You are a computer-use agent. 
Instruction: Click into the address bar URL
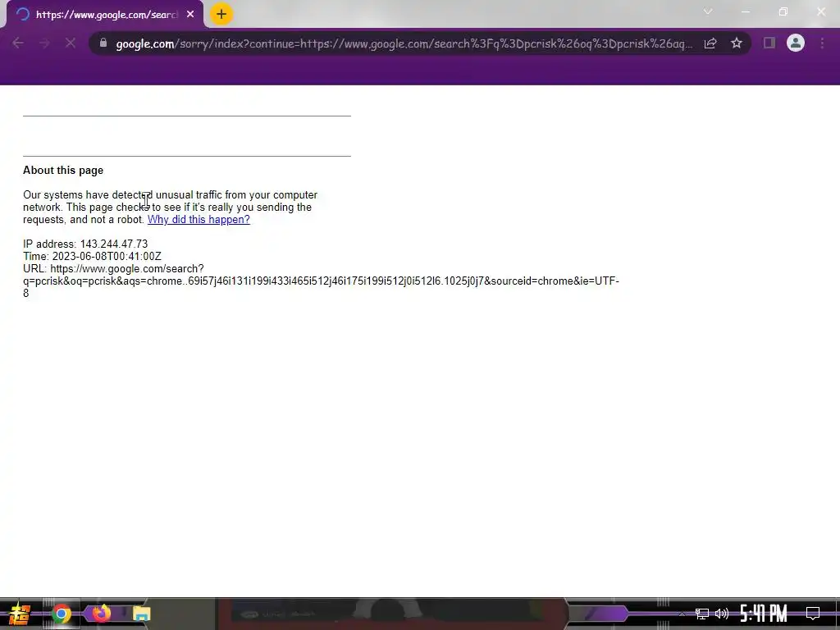(404, 43)
